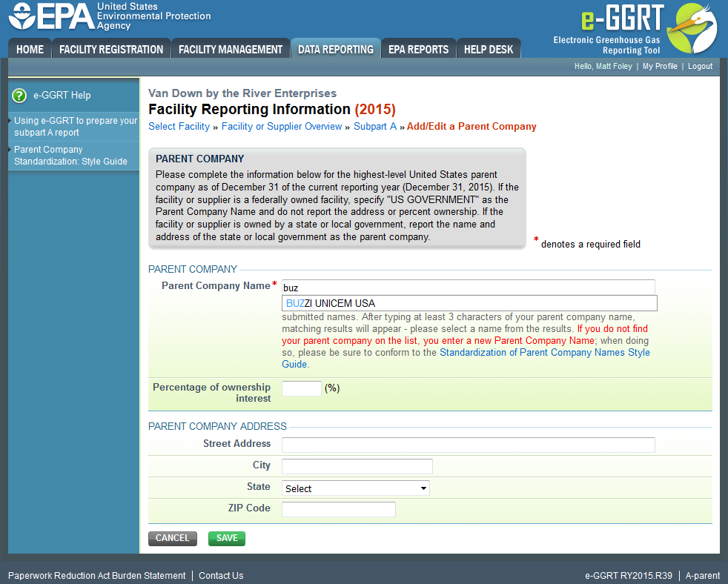Click the green e-GGRT Help question mark icon
This screenshot has height=584, width=728.
19,96
